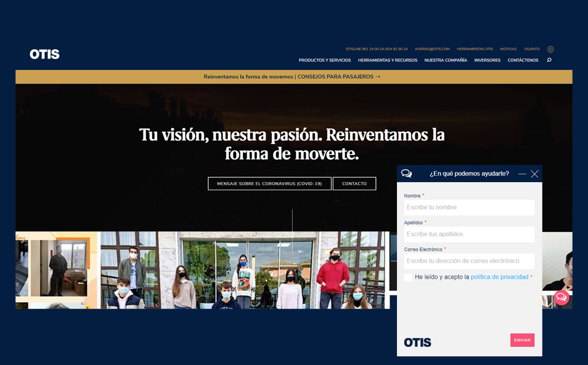This screenshot has width=588, height=365.
Task: Open the globe language selector icon
Action: click(550, 49)
